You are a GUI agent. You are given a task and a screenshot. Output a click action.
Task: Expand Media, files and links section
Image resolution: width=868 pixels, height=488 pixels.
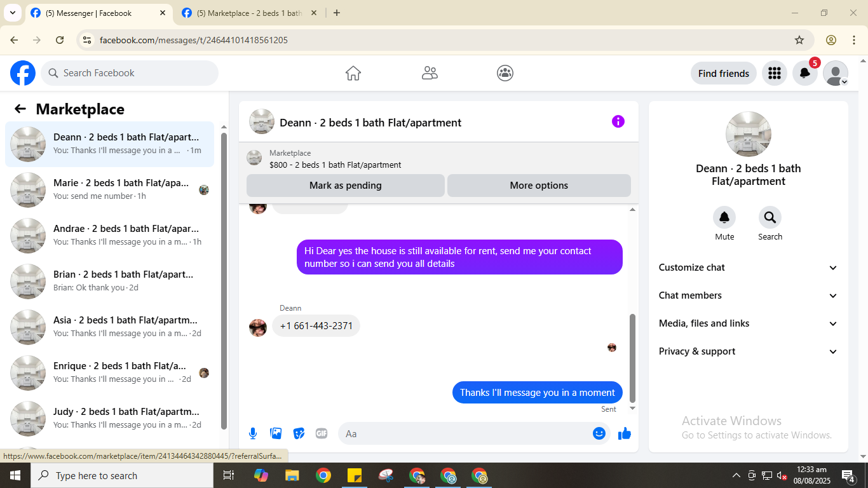[749, 323]
